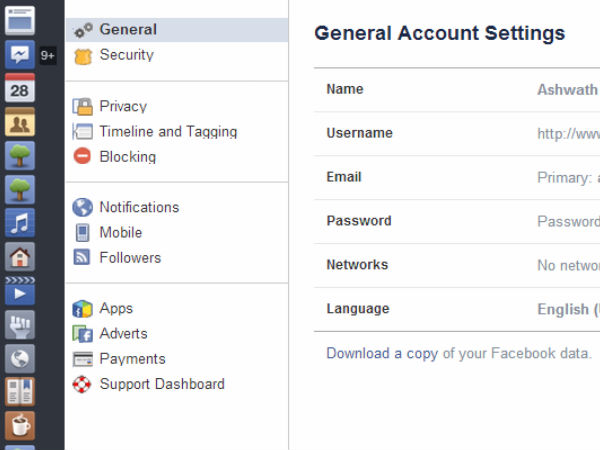The height and width of the screenshot is (450, 600).
Task: Click the fist icon in left dock
Action: tap(20, 324)
